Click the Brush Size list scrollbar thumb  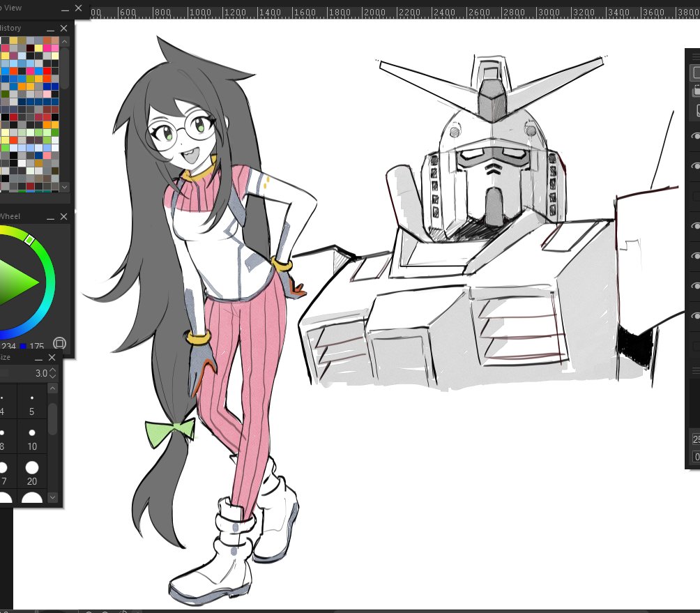pos(53,419)
